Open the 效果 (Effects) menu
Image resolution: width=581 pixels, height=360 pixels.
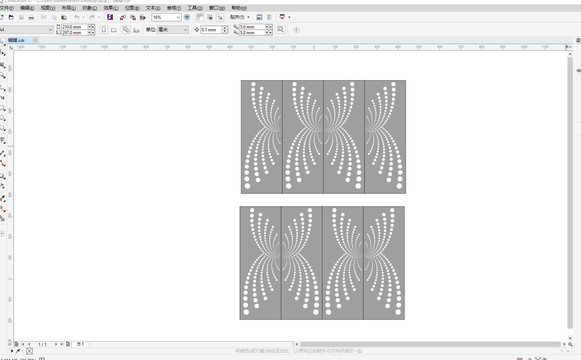[x=111, y=8]
